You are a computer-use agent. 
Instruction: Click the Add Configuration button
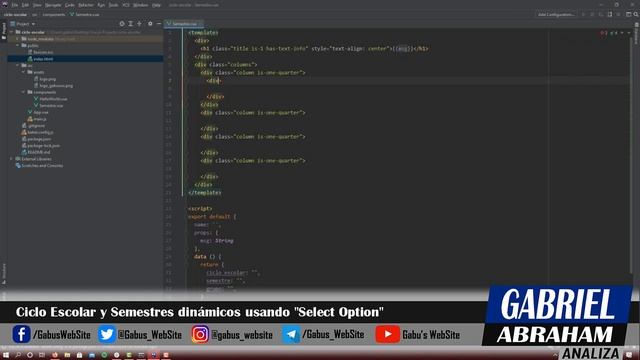[x=556, y=14]
